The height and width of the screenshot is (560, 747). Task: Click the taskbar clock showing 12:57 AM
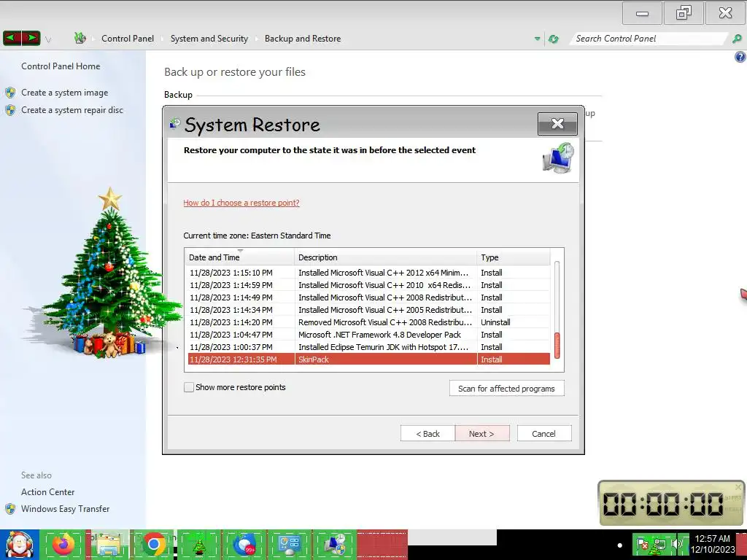tap(712, 544)
